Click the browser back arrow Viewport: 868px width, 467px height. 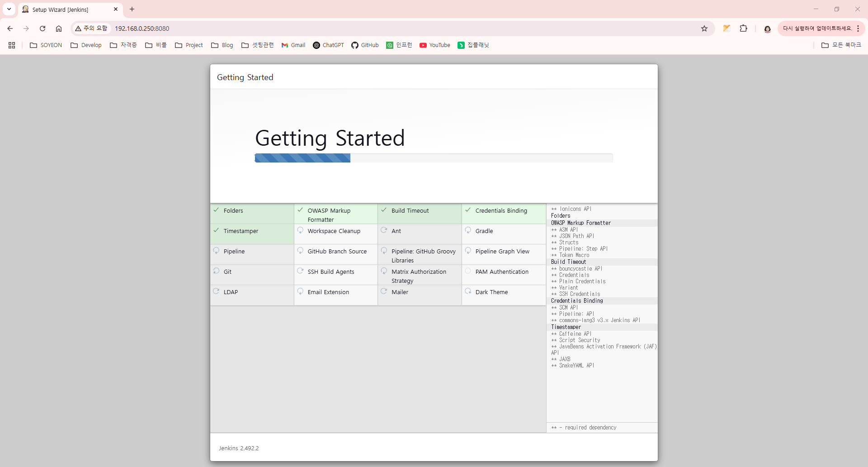[x=10, y=29]
